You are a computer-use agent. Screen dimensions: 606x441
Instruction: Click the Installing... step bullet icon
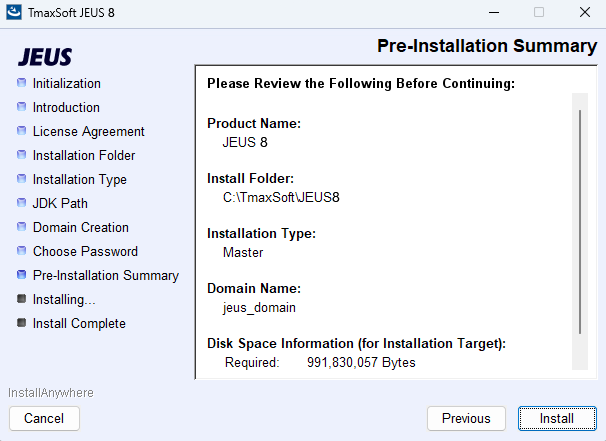[x=22, y=298]
